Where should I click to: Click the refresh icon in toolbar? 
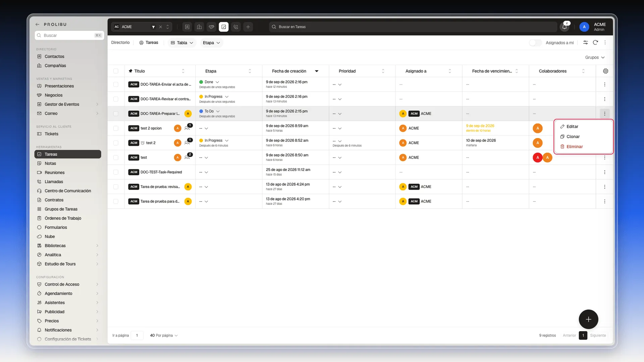pos(595,43)
